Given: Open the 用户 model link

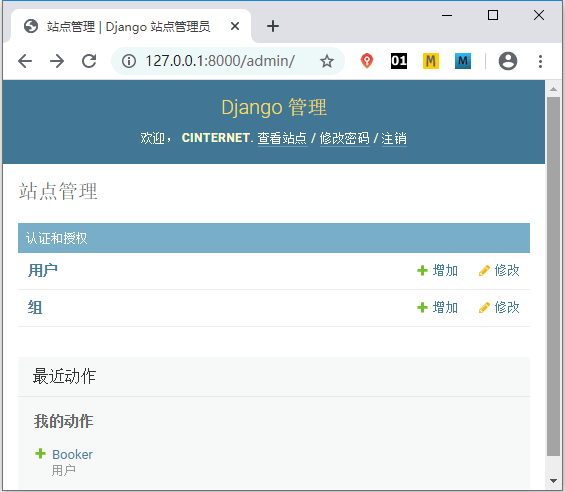Looking at the screenshot, I should click(x=43, y=270).
